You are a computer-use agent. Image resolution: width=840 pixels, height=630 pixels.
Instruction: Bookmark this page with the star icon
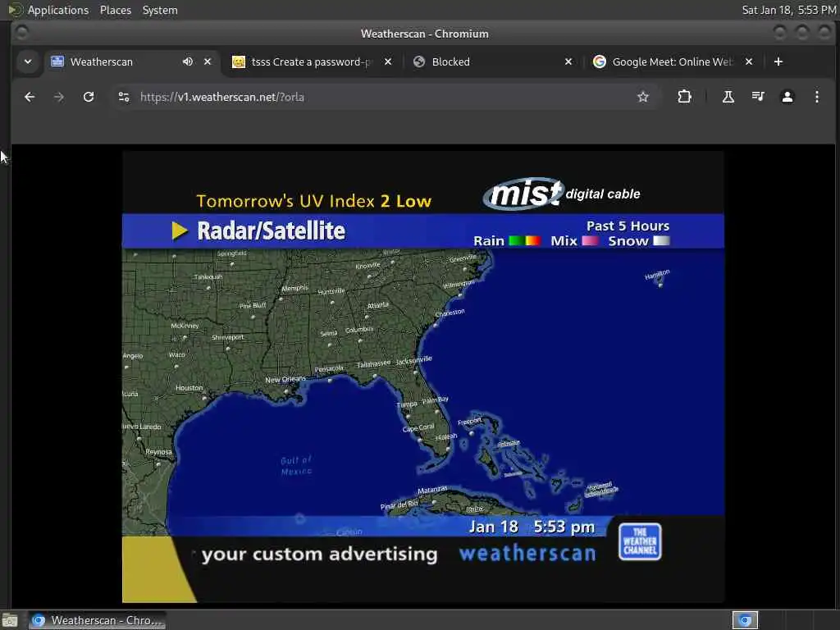643,97
